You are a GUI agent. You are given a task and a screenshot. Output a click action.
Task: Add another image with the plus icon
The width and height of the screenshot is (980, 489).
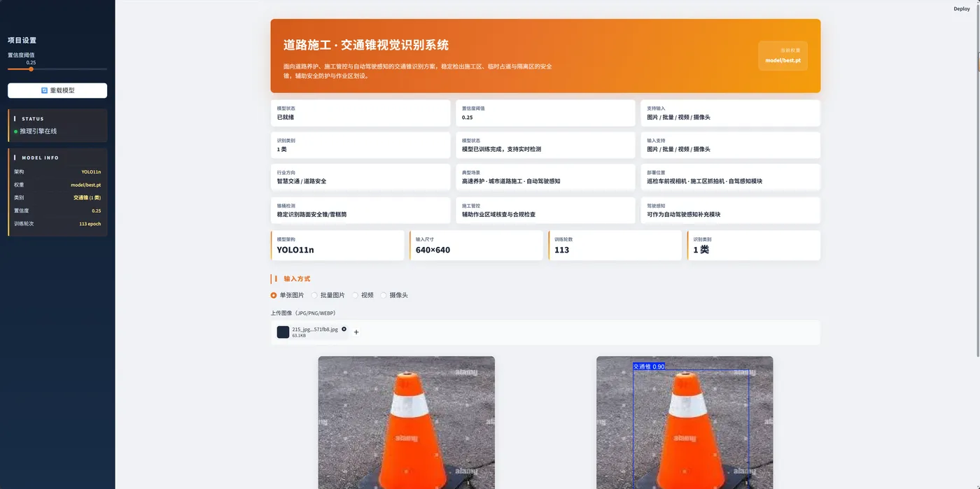click(x=356, y=332)
